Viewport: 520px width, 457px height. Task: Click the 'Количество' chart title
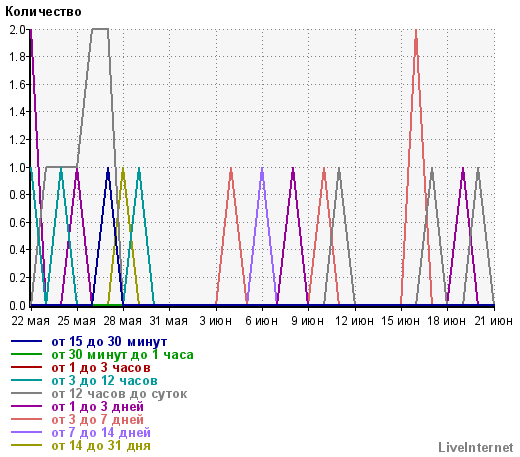pos(43,12)
